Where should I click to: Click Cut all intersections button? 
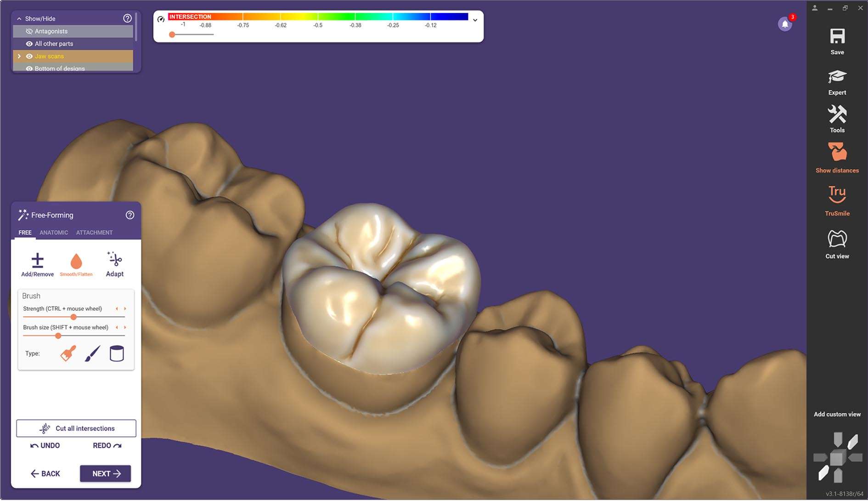click(x=76, y=428)
